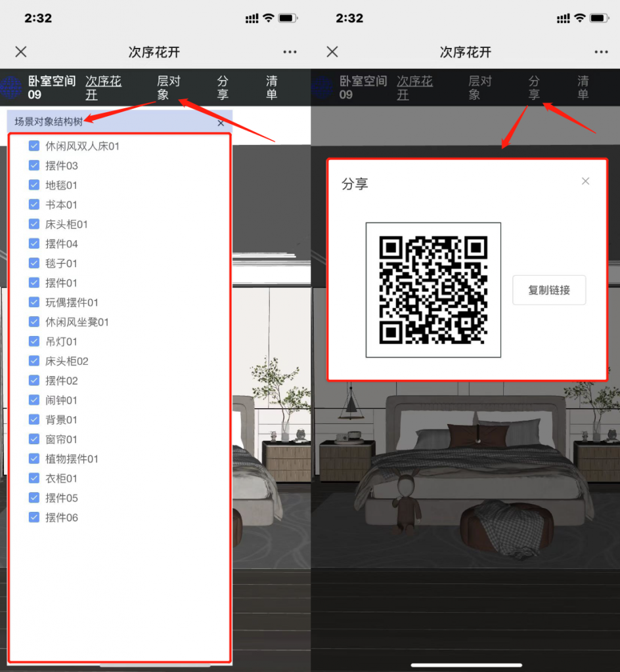Tap the dimmed 卧室空间09 title in right phone nav bar

click(x=363, y=87)
